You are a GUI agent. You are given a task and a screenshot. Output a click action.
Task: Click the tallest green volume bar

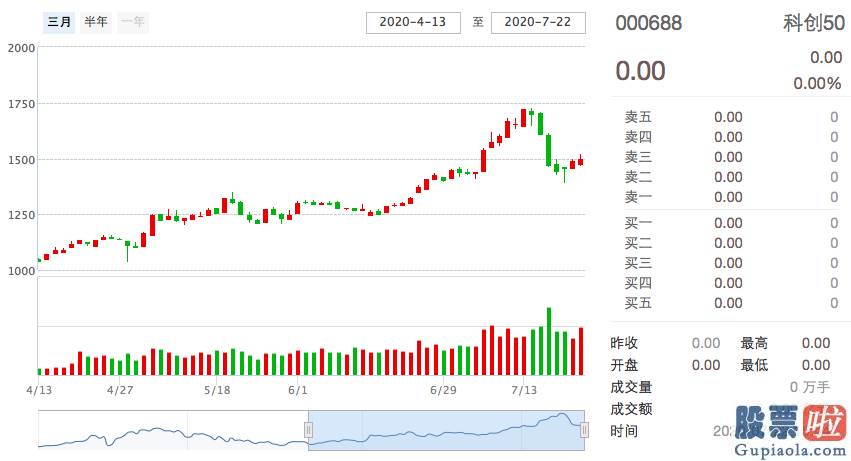pyautogui.click(x=549, y=342)
